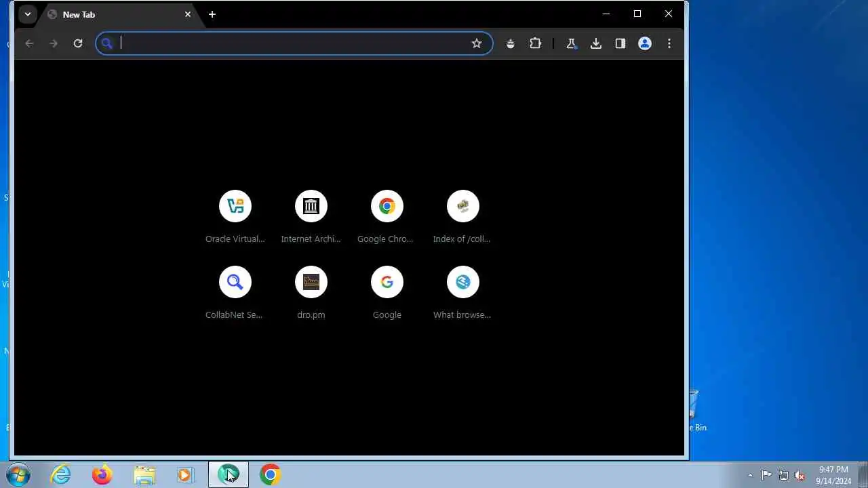Switch to the green circular taskbar app
This screenshot has height=488, width=868.
pyautogui.click(x=229, y=474)
